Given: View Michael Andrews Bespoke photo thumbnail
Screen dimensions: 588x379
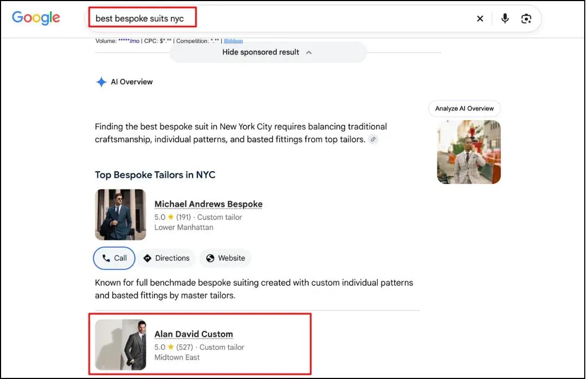Looking at the screenshot, I should tap(120, 214).
